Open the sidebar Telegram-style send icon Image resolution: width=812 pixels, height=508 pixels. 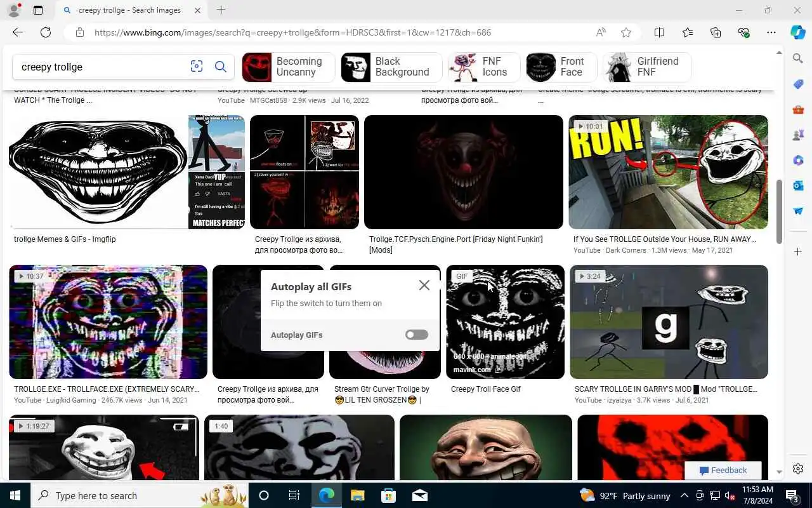[798, 211]
